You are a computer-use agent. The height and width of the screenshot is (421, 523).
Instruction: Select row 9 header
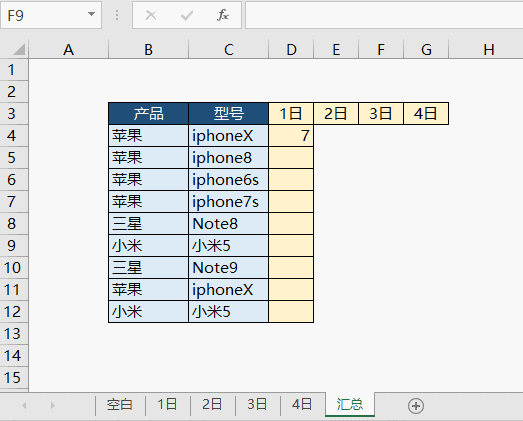(14, 246)
